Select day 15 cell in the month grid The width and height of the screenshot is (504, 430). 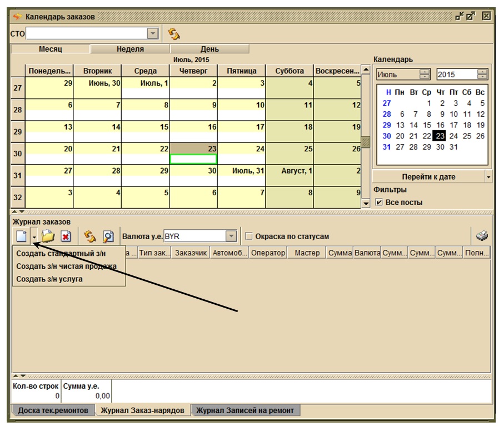tap(145, 132)
